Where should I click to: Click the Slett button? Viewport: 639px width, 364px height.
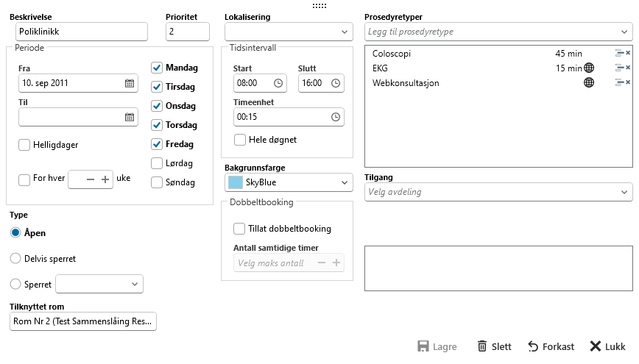(493, 346)
